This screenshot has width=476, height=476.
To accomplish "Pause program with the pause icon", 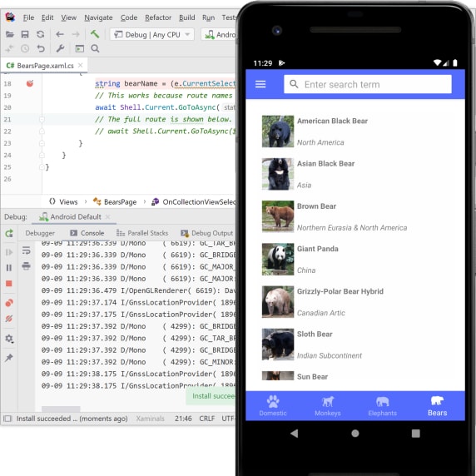I will click(x=9, y=268).
